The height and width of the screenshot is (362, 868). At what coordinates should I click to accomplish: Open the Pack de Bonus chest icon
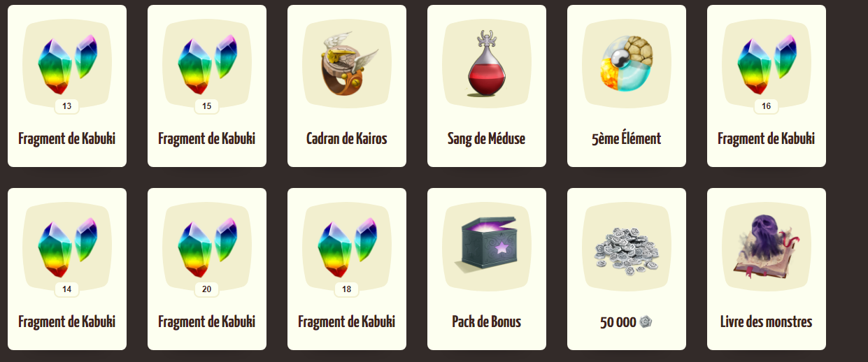[x=487, y=246]
